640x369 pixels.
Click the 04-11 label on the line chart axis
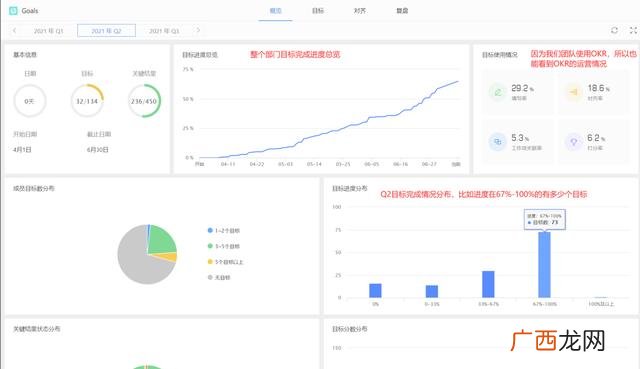pyautogui.click(x=228, y=164)
